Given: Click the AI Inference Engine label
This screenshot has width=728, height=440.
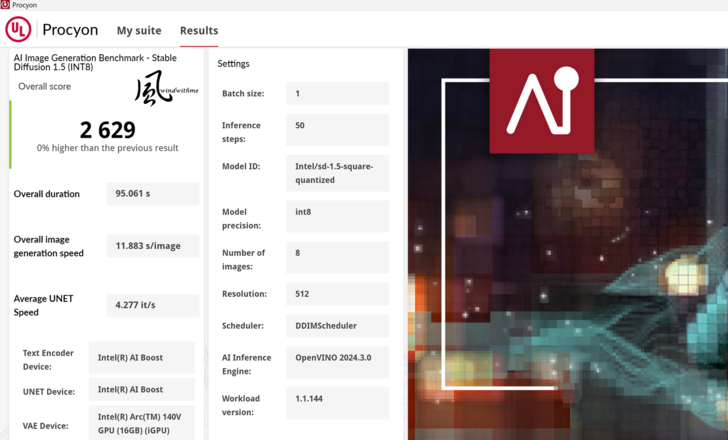Looking at the screenshot, I should coord(246,364).
